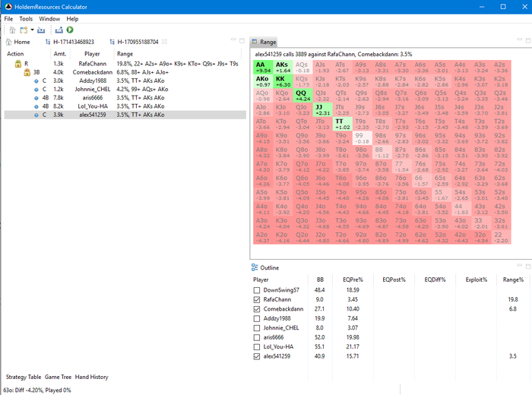The height and width of the screenshot is (395, 532).
Task: Check the Johnnie_CHEL checkbox
Action: pos(257,328)
